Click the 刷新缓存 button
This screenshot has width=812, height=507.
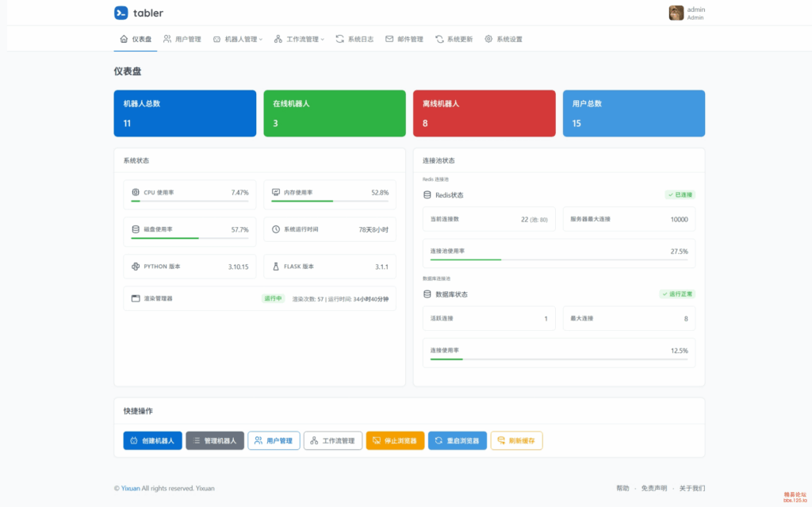(516, 440)
